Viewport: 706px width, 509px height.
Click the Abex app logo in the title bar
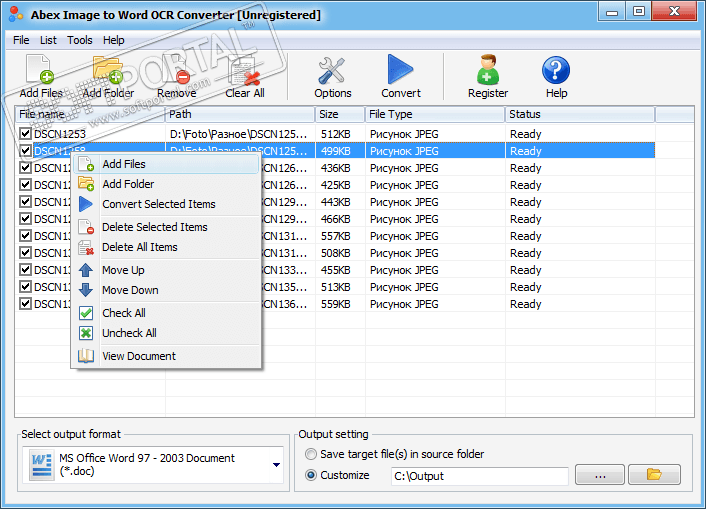pos(16,14)
